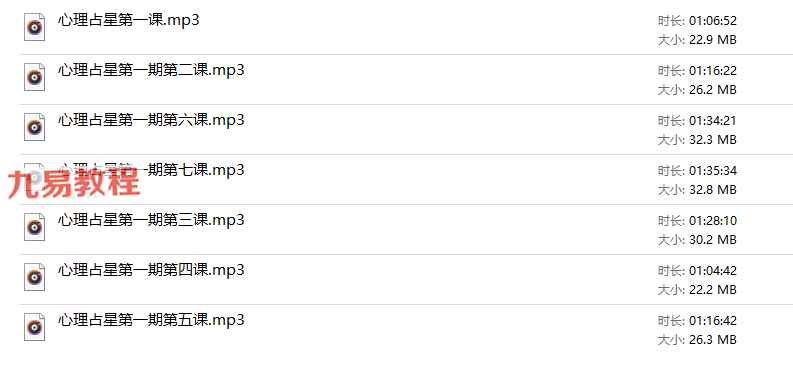793x365 pixels.
Task: Open file 心理占星第一期第二课.mp3
Action: 151,70
